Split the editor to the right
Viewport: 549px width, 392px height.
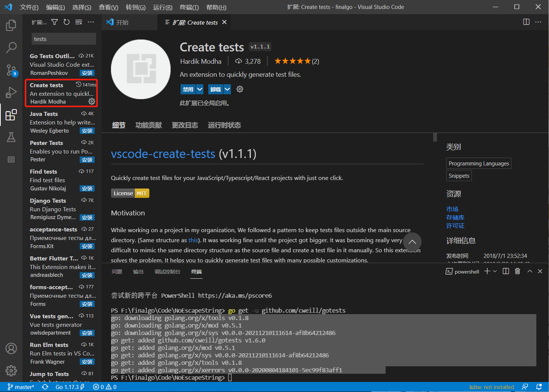[x=526, y=22]
